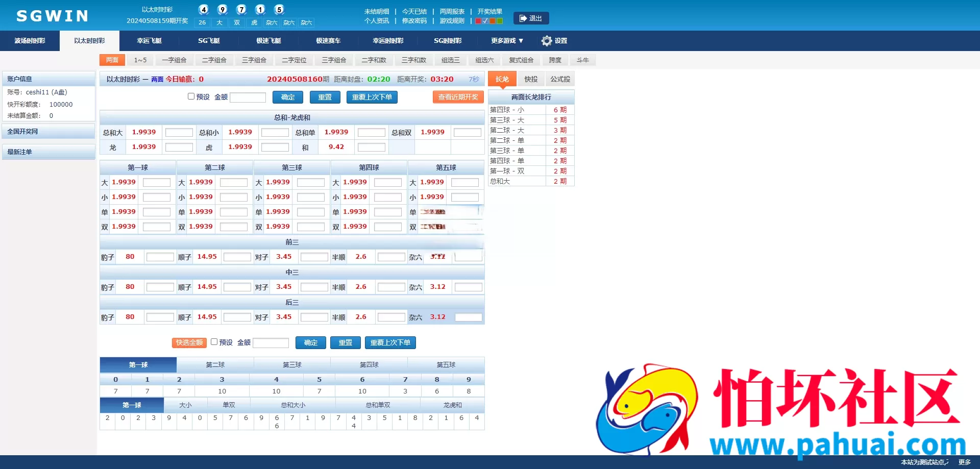Open the 两周报表 two-week report link
Screen dimensions: 980x469
[x=452, y=11]
